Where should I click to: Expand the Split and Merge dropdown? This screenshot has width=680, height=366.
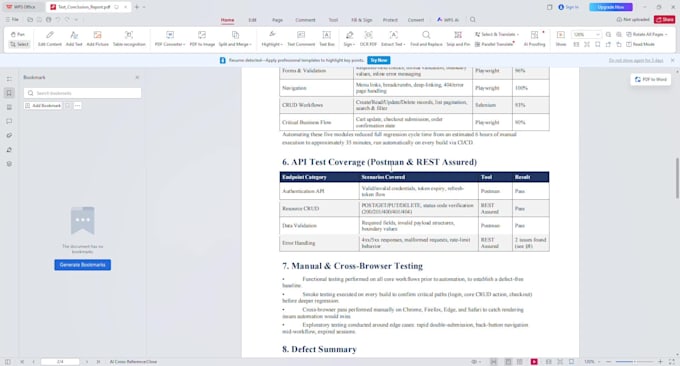click(x=235, y=39)
